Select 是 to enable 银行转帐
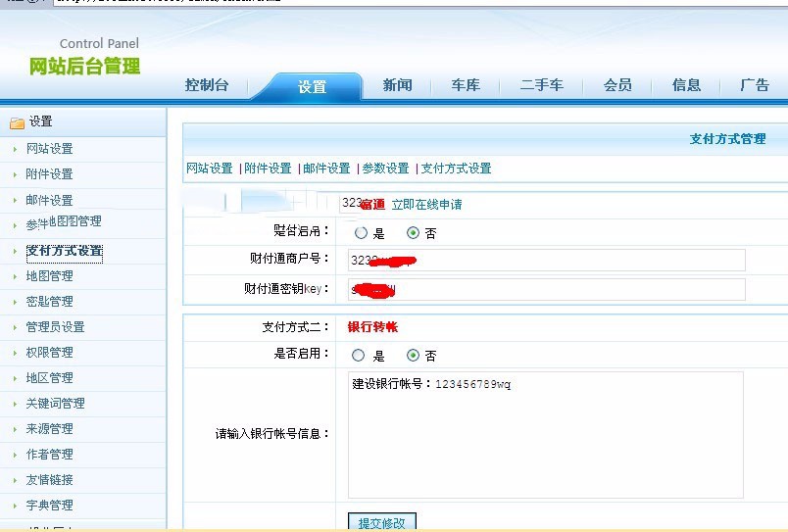The image size is (788, 532). [x=359, y=356]
